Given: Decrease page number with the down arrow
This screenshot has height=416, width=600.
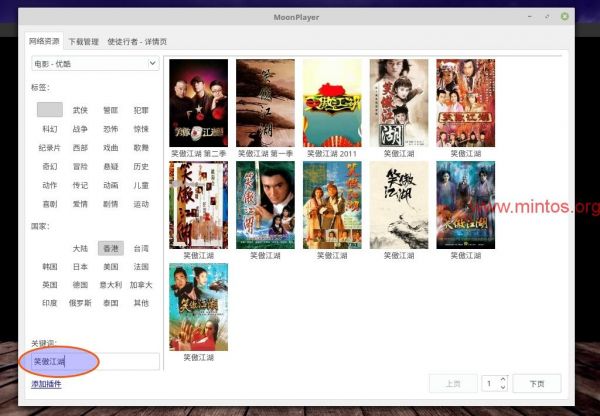Looking at the screenshot, I should 504,388.
